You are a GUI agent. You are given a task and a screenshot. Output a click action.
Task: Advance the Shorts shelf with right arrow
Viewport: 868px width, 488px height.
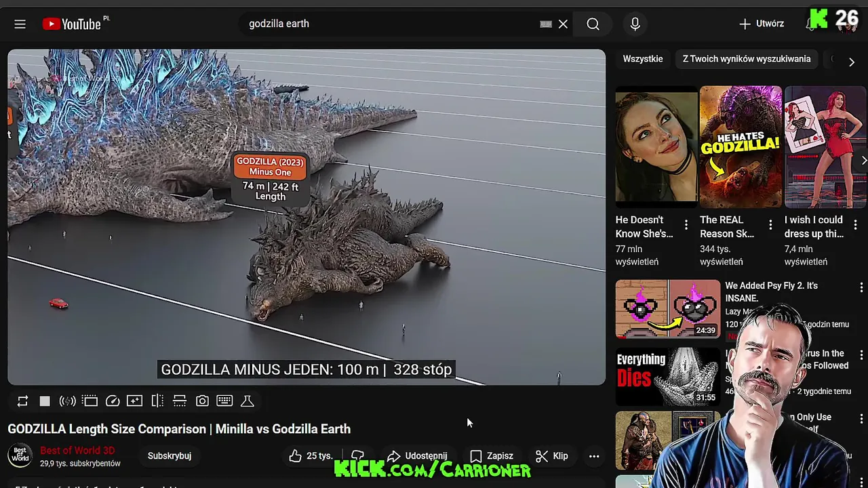click(x=863, y=161)
